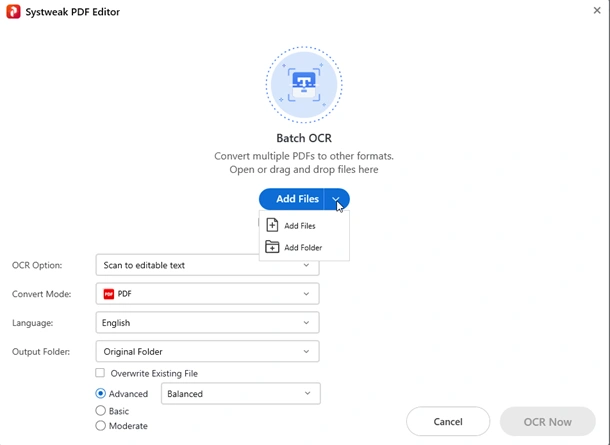Choose Add Folder from the dropdown menu
The image size is (610, 445).
point(304,247)
